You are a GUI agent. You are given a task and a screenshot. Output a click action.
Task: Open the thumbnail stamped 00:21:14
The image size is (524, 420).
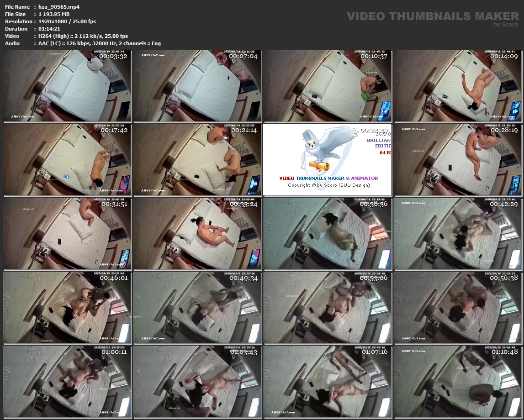198,160
